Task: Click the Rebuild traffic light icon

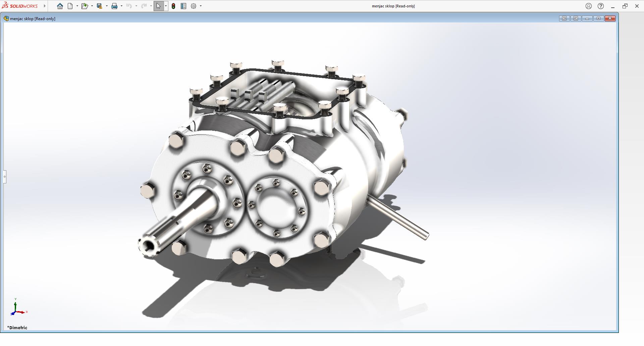Action: point(173,6)
